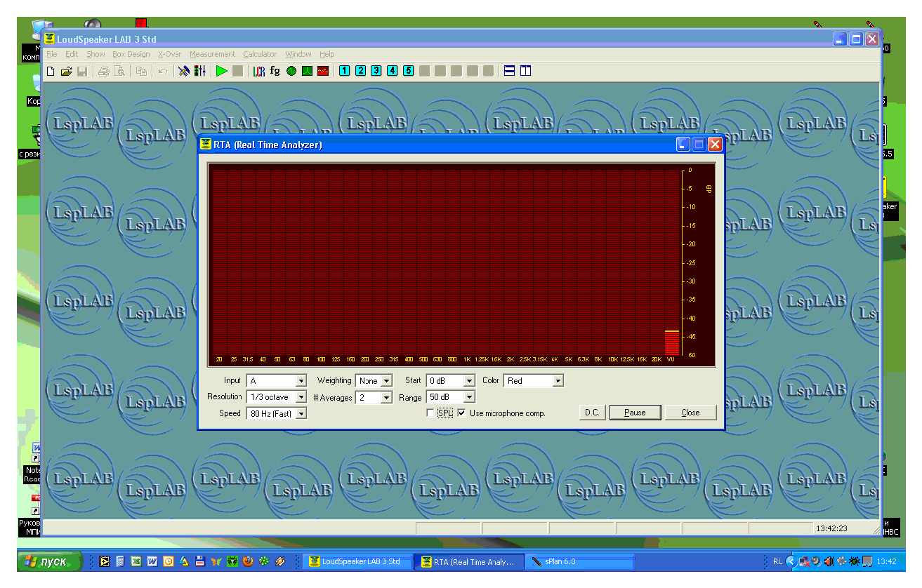Viewport: 922px width, 588px height.
Task: Click the Pause button
Action: (635, 413)
